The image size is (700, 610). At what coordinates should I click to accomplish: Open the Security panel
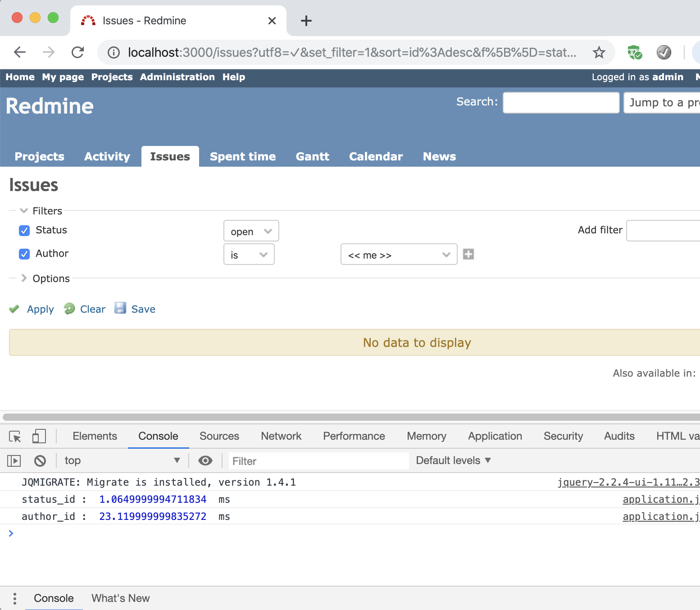(x=564, y=436)
